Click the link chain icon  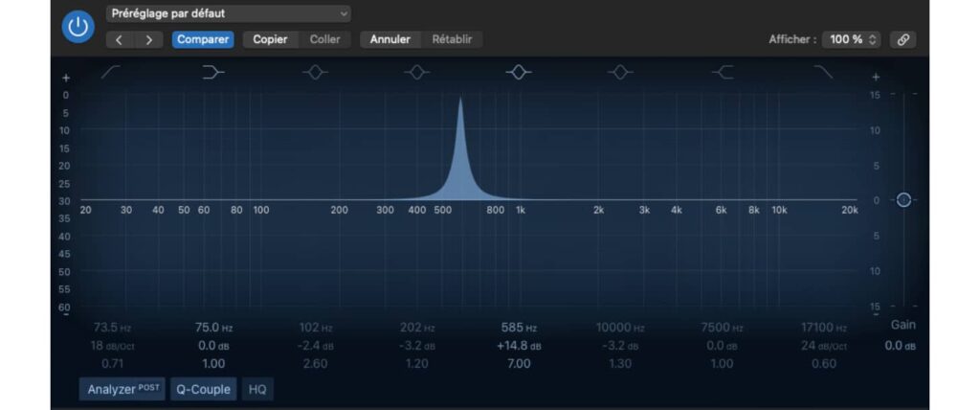pos(902,39)
